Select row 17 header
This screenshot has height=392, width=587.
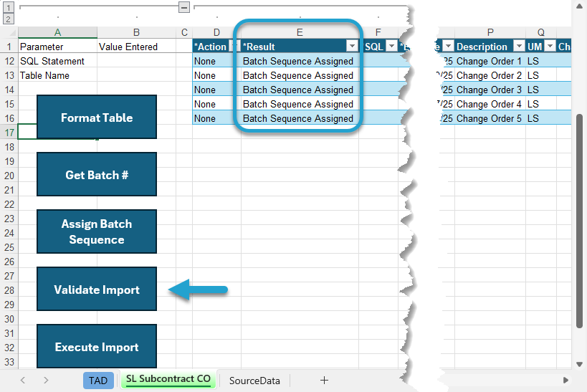9,133
